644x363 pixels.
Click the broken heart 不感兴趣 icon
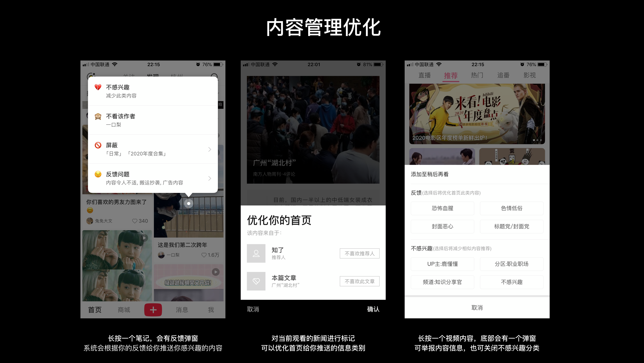point(98,87)
